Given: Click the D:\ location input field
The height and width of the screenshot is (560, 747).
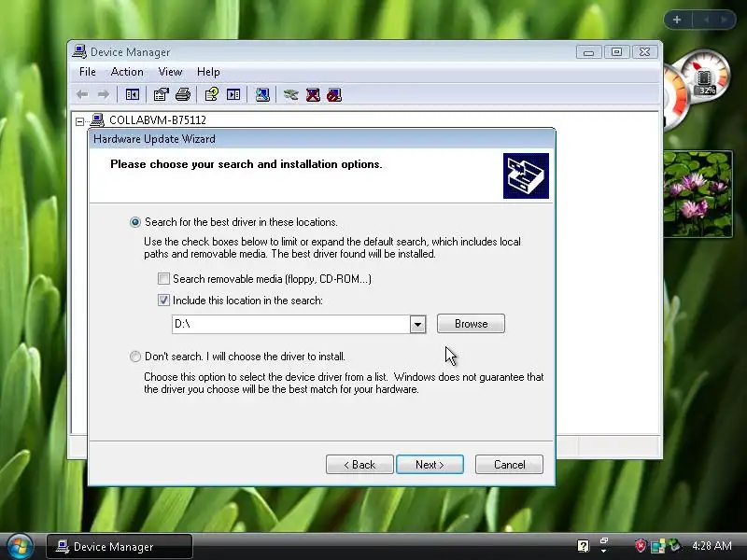Looking at the screenshot, I should [x=290, y=324].
